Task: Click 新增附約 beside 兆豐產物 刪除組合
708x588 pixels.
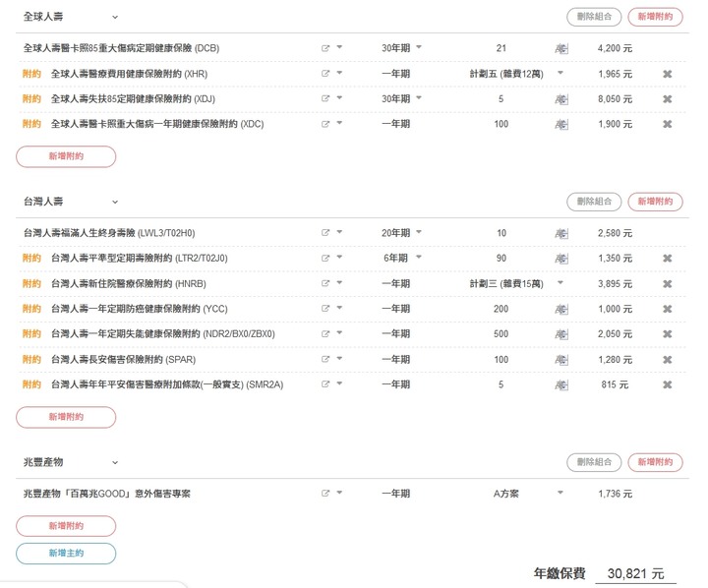Action: (655, 462)
